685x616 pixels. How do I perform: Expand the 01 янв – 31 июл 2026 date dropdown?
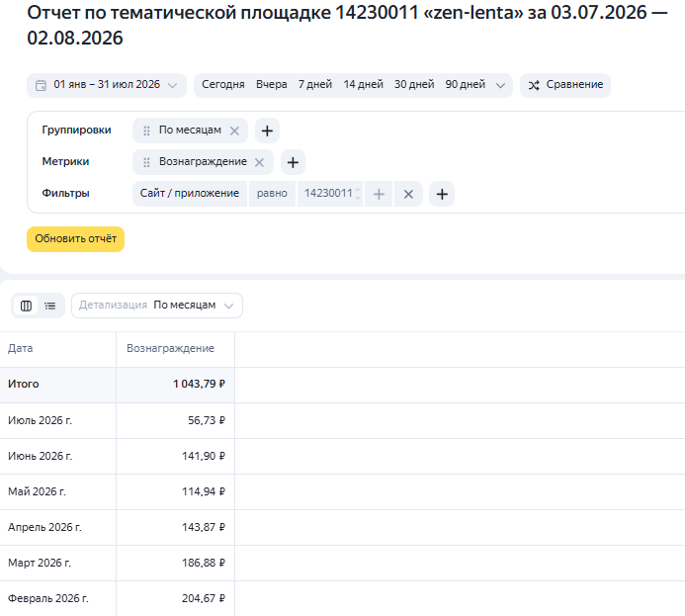173,85
